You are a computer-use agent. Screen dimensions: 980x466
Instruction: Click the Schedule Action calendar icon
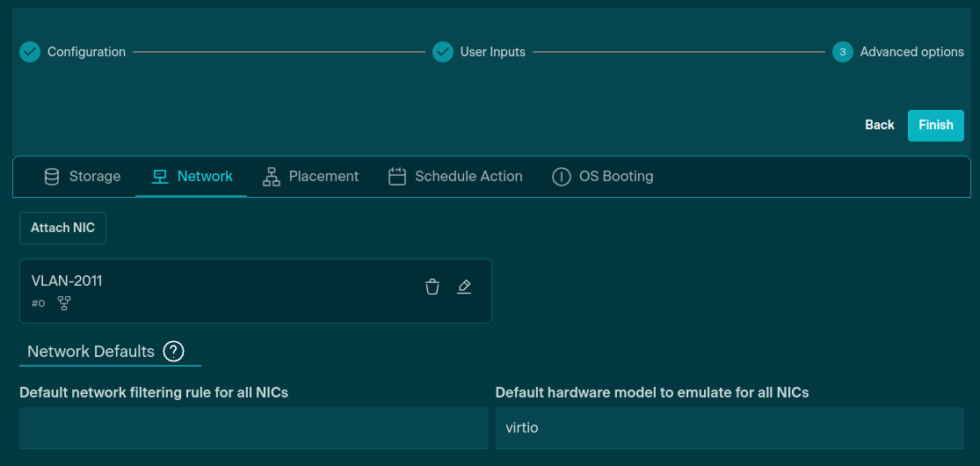click(397, 177)
